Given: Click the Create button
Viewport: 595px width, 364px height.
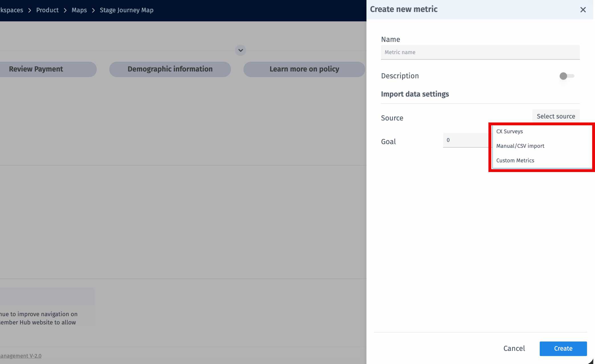Looking at the screenshot, I should [x=563, y=348].
